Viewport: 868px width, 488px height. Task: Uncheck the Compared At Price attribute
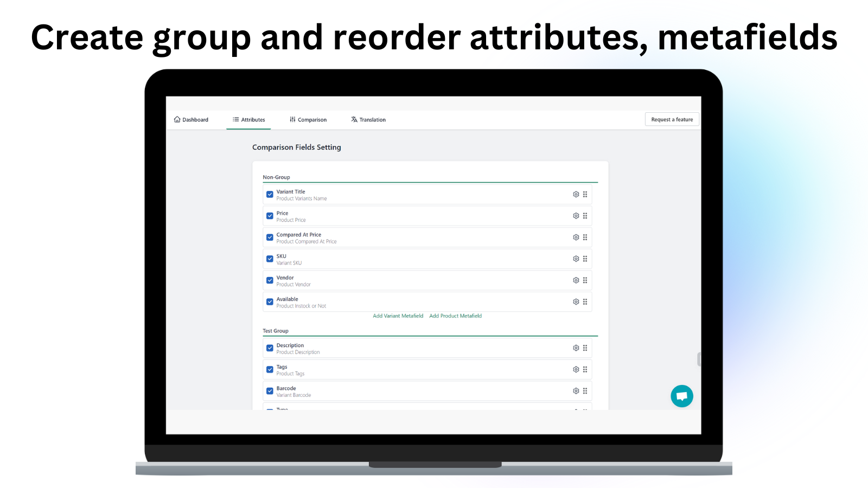click(x=270, y=237)
